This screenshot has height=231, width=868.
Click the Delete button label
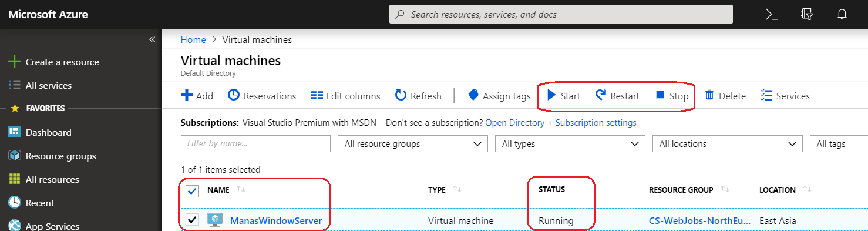point(732,96)
